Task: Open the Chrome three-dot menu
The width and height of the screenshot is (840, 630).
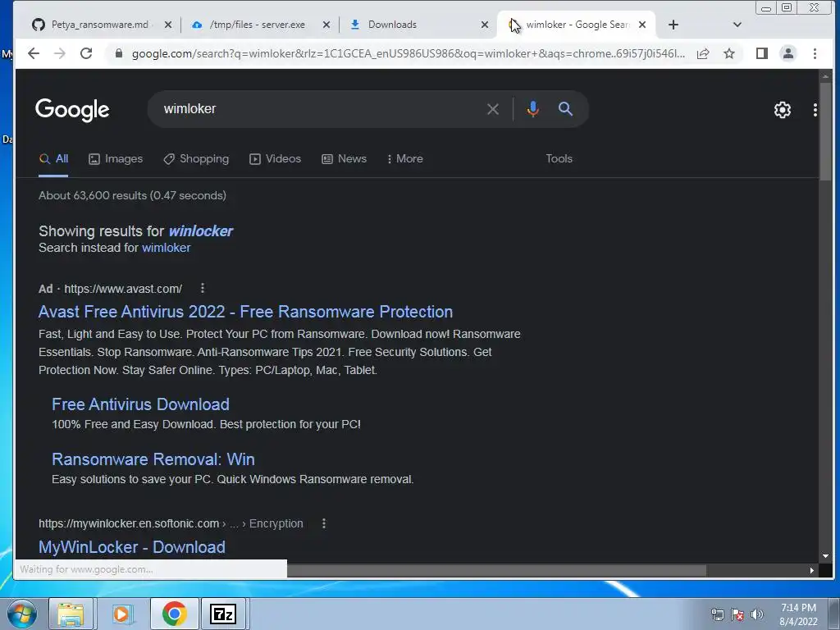Action: 815,53
